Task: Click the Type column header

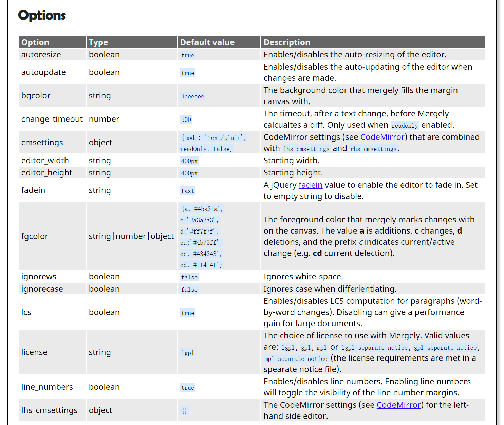Action: [98, 42]
